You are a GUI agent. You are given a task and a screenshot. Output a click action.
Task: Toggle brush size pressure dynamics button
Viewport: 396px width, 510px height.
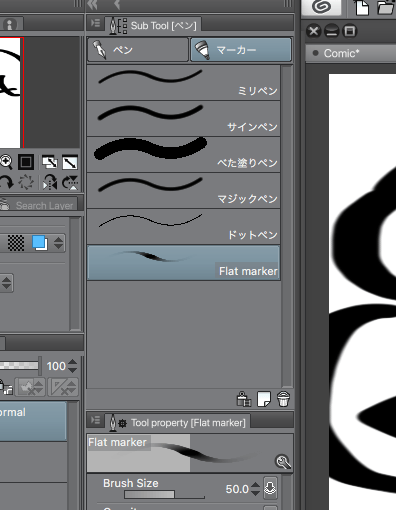[270, 488]
